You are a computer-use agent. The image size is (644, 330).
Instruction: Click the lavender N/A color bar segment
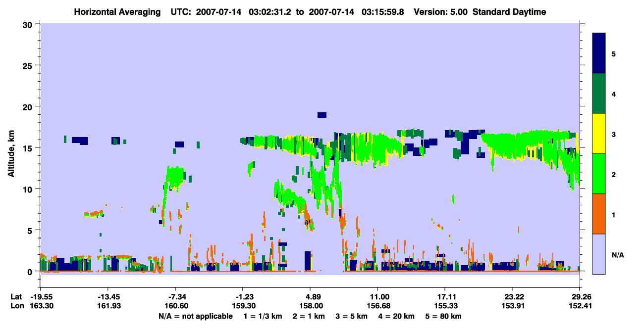[x=599, y=253]
